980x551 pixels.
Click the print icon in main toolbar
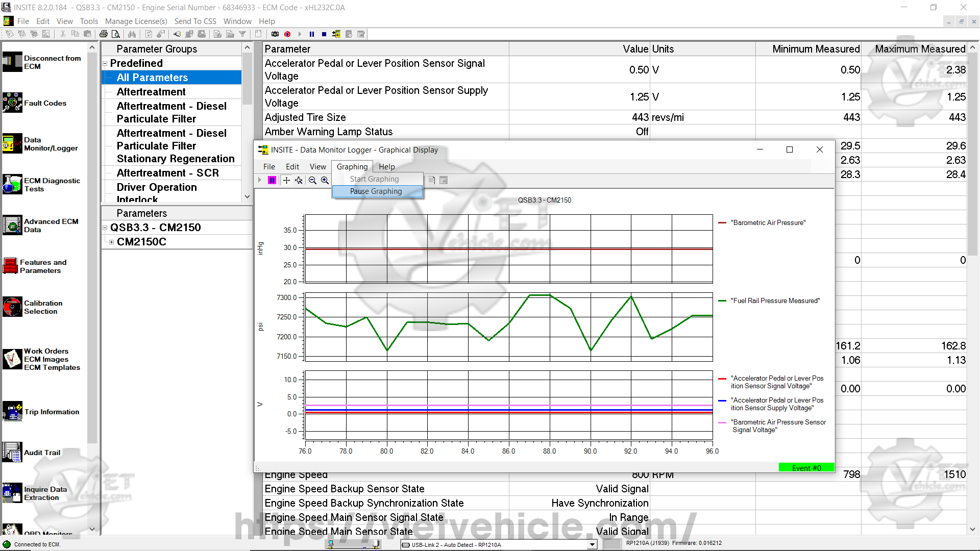pyautogui.click(x=104, y=34)
